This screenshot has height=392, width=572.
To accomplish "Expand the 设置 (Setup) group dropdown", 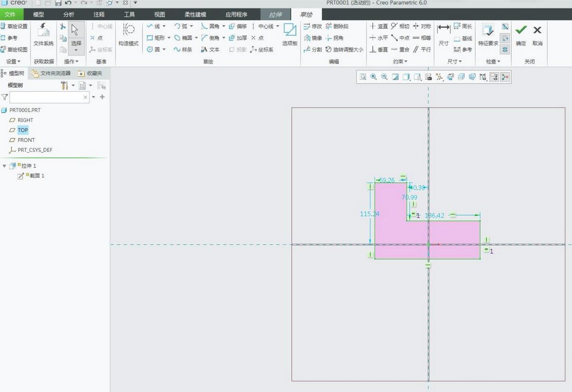I will [x=13, y=62].
